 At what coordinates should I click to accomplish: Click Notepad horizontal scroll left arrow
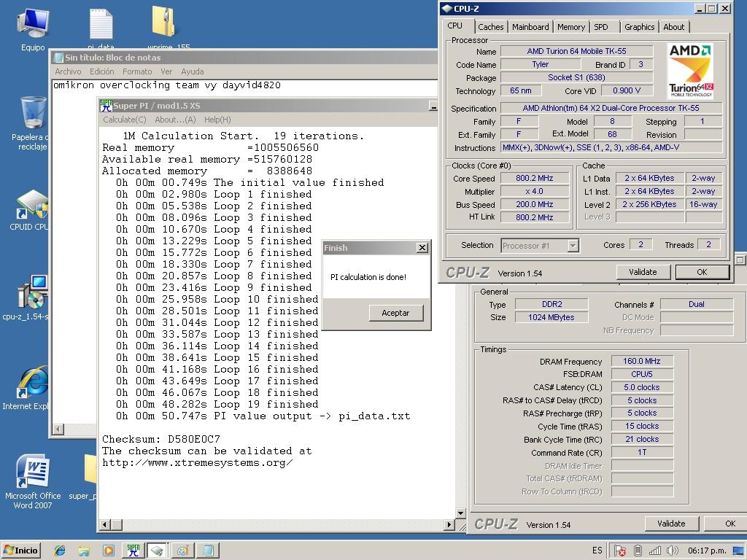pos(58,429)
